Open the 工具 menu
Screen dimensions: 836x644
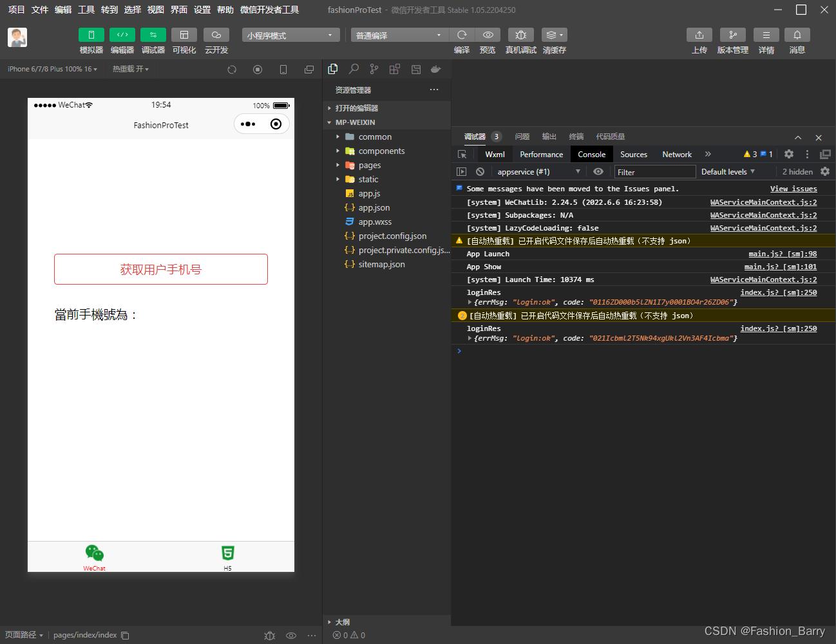click(x=86, y=10)
